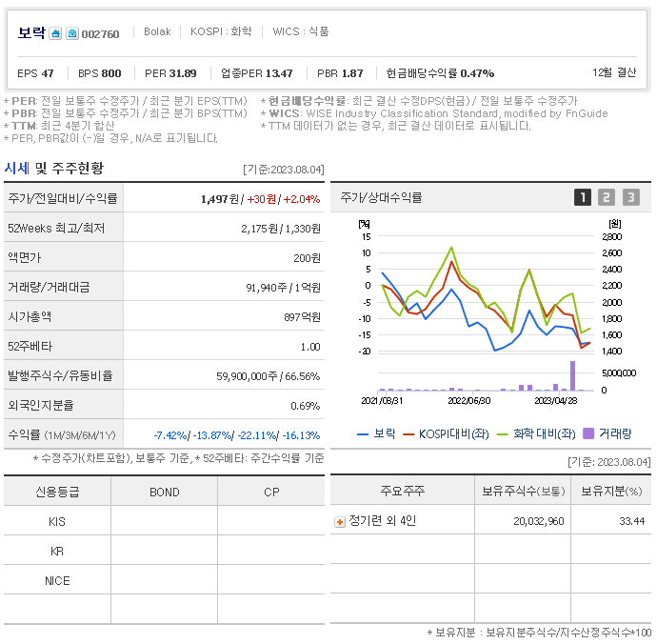The image size is (657, 644).
Task: Click the 2,175원 / 1,330원 52-week value
Action: (281, 229)
